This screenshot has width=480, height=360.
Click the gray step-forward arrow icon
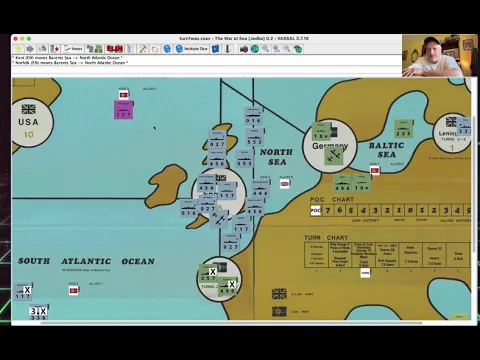click(x=30, y=49)
